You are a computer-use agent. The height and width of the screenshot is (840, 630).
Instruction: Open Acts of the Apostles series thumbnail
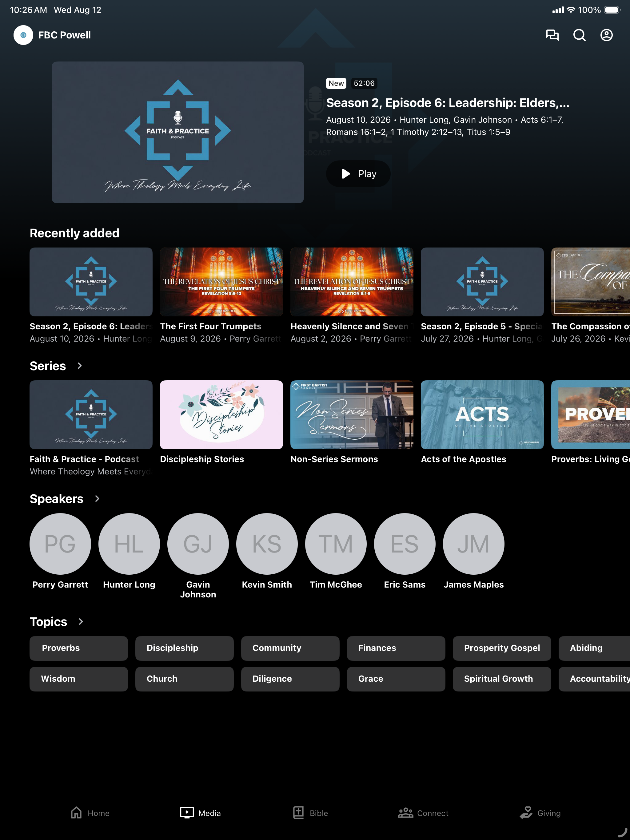pos(482,415)
